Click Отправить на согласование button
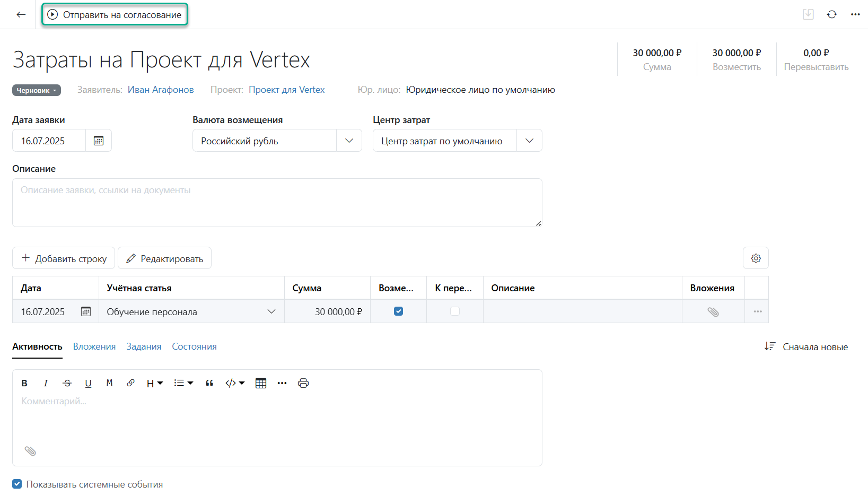 (x=115, y=15)
